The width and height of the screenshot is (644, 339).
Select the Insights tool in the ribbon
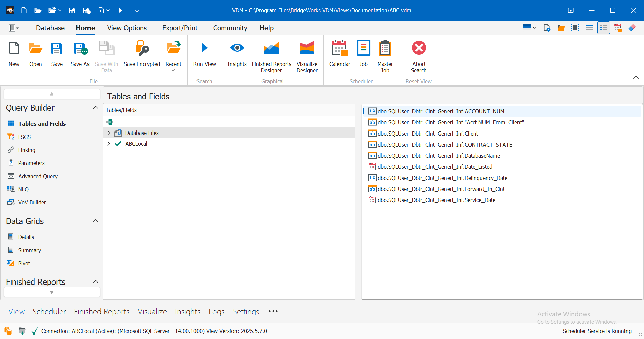[x=237, y=55]
